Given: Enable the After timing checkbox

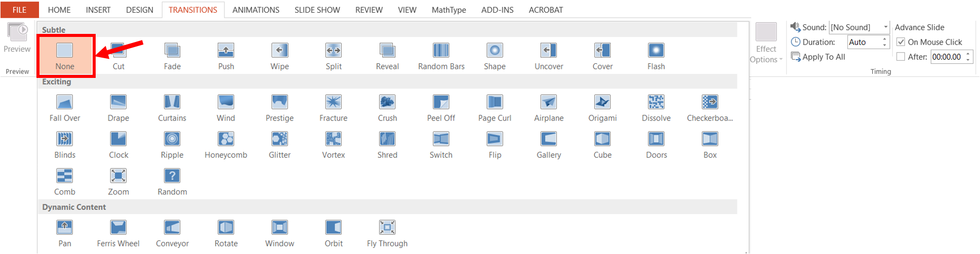Looking at the screenshot, I should (x=901, y=57).
